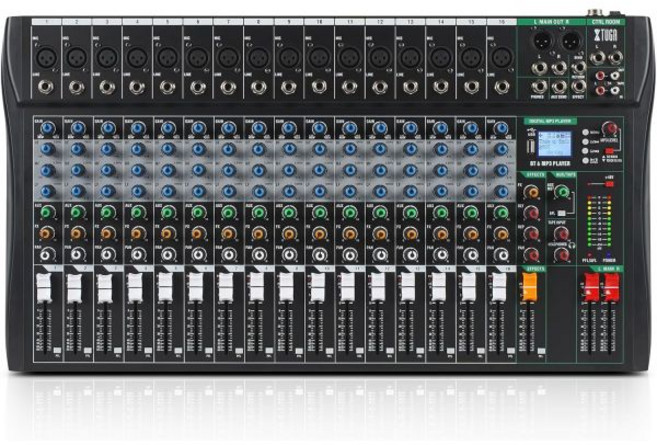The image size is (657, 445).
Task: Click the BT & MP3 player LCD display
Action: 554,143
